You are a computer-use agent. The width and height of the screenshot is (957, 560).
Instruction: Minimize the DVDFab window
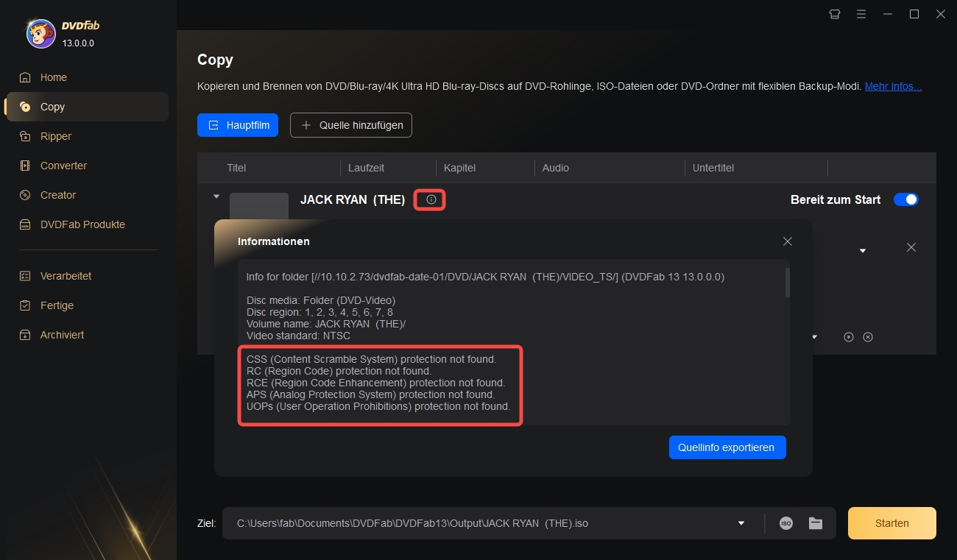pyautogui.click(x=888, y=14)
